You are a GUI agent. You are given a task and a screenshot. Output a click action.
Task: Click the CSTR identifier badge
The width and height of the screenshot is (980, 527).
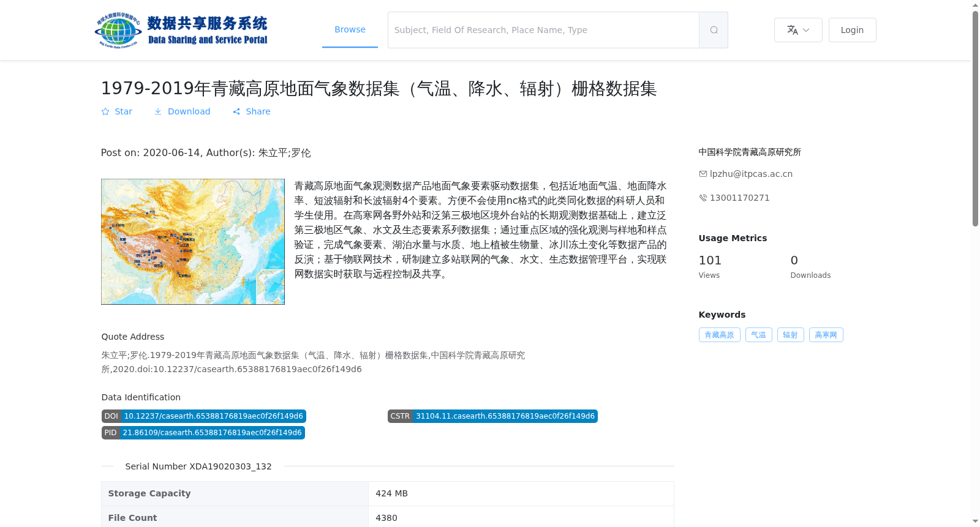coord(492,416)
